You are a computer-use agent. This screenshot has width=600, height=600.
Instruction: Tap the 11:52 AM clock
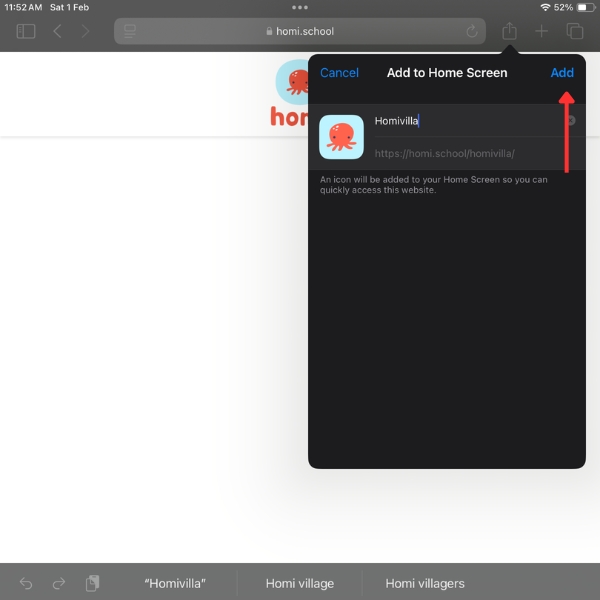click(x=23, y=7)
